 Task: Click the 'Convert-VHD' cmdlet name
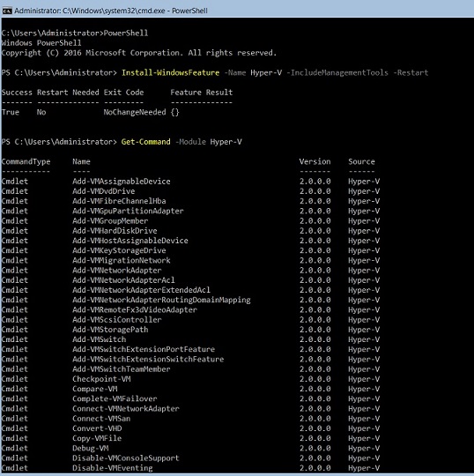(97, 428)
